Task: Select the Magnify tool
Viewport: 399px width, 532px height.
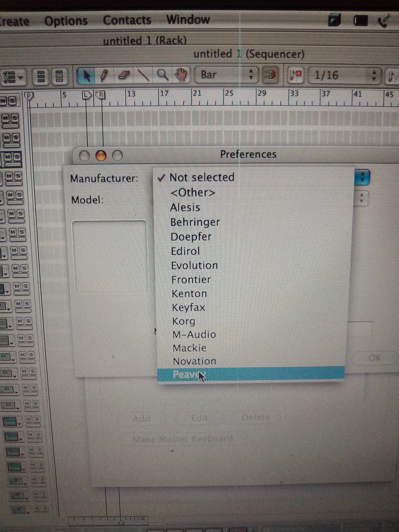Action: pos(162,75)
